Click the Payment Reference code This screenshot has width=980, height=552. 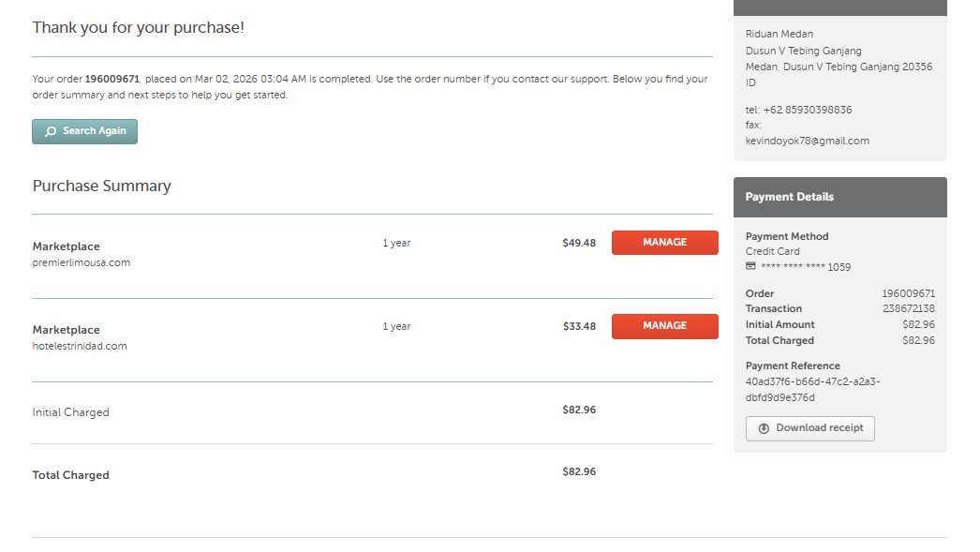coord(812,389)
